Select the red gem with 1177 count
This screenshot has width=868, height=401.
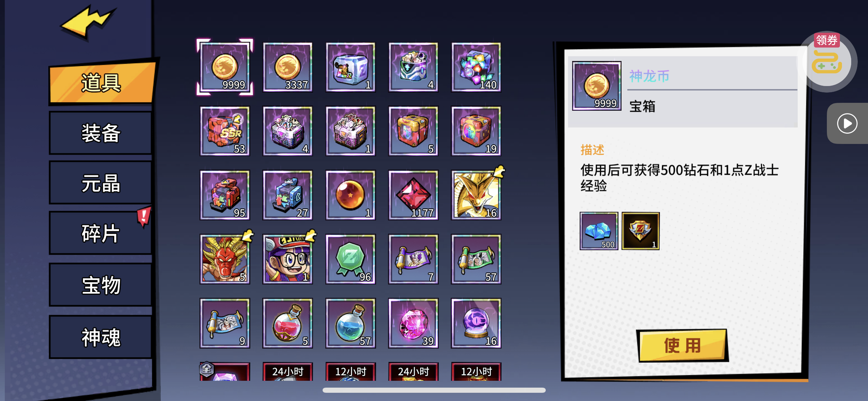pyautogui.click(x=413, y=195)
